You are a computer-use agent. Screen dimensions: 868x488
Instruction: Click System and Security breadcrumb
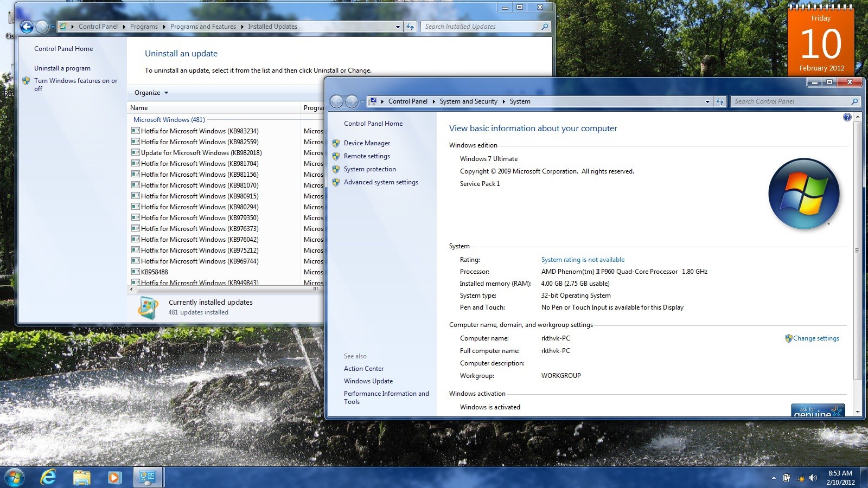point(468,101)
